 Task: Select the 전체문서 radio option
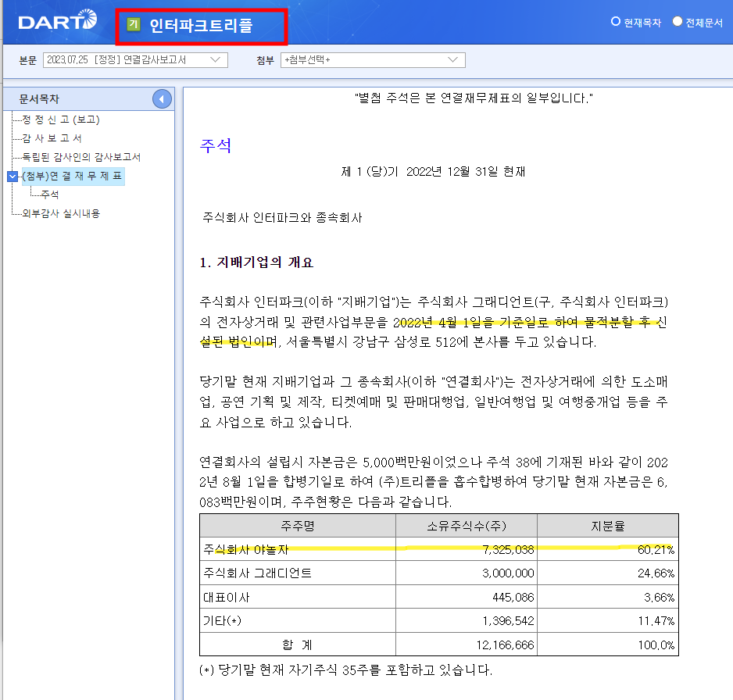pos(677,22)
